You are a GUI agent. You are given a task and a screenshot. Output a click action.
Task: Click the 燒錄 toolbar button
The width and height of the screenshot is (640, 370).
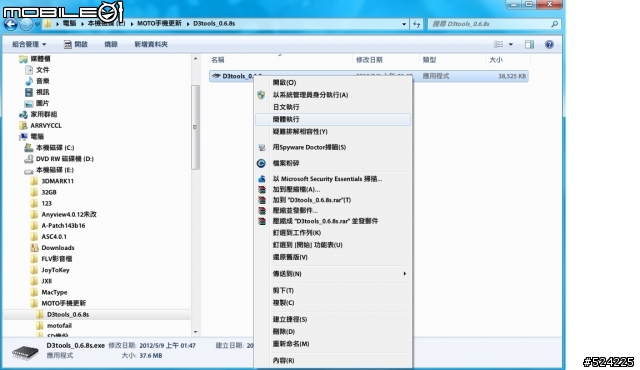pos(111,44)
